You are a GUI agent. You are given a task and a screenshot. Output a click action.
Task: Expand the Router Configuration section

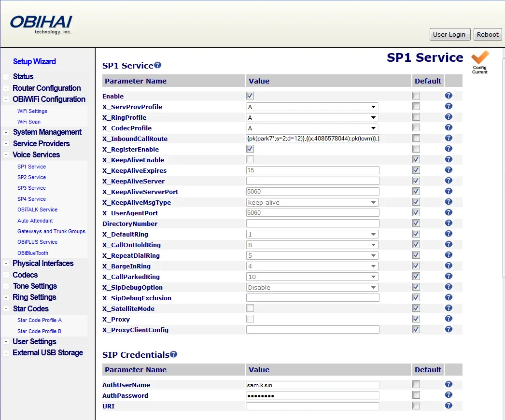pyautogui.click(x=6, y=88)
